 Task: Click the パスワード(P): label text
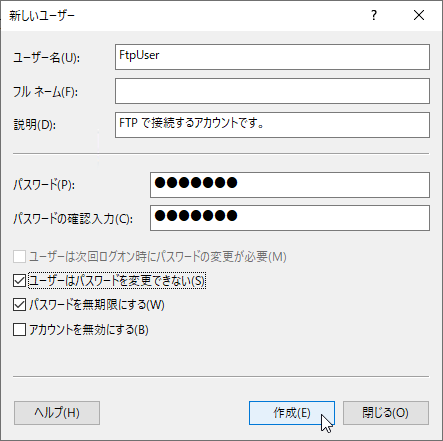pos(44,184)
